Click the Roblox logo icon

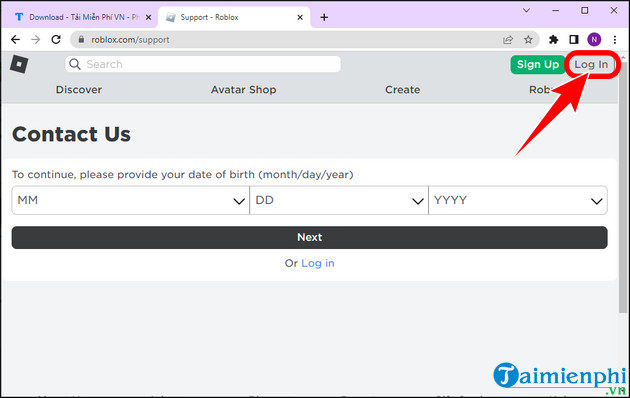click(19, 64)
